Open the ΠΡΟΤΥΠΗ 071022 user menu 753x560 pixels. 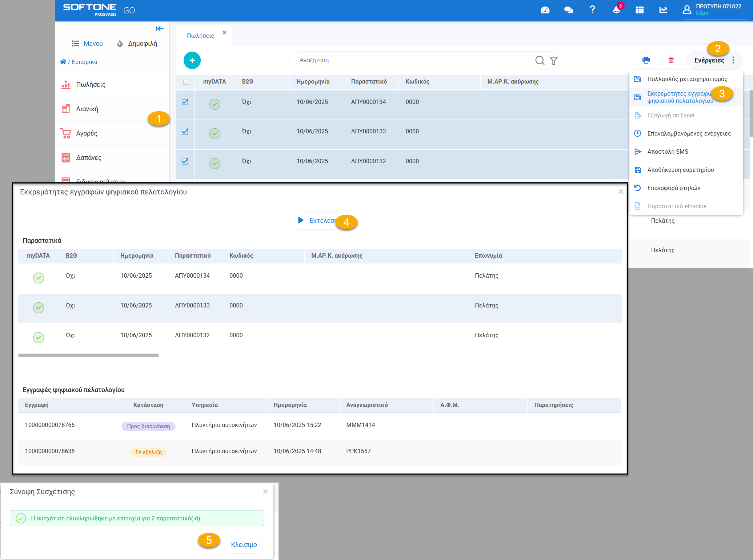[713, 10]
